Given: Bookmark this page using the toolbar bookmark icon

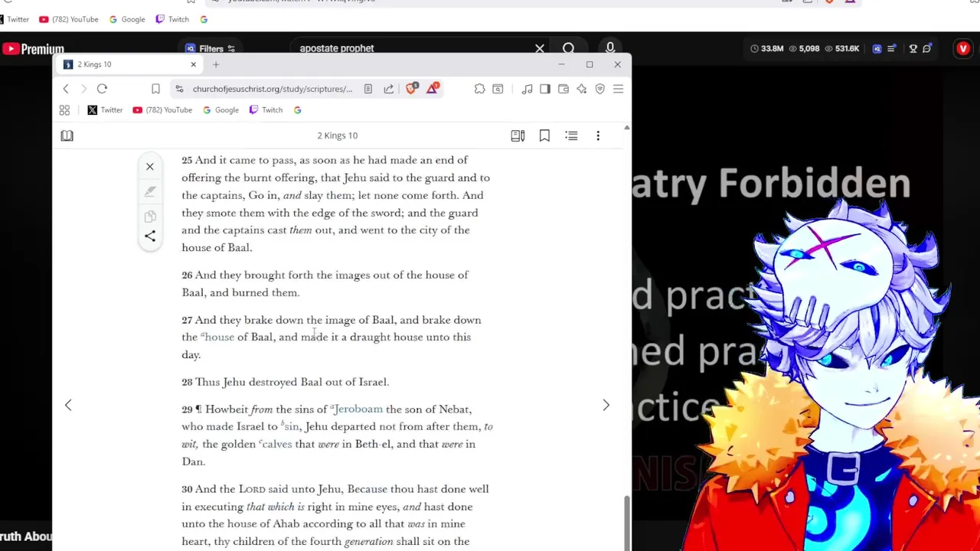Looking at the screenshot, I should coord(155,89).
